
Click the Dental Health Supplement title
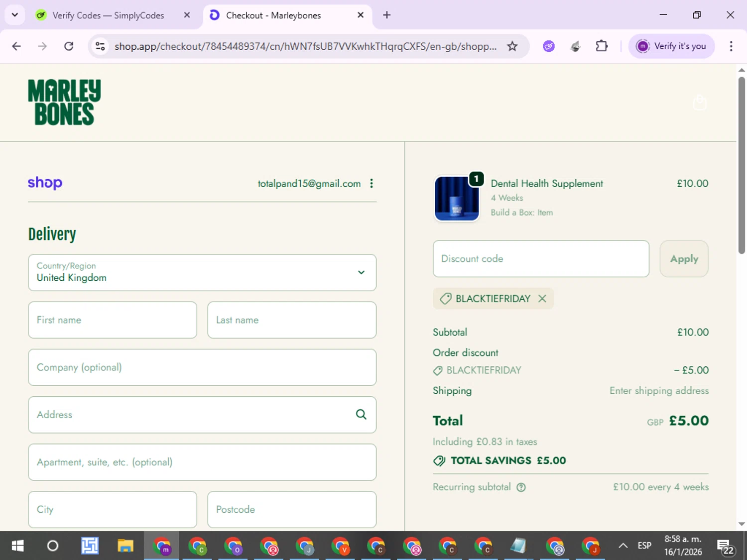click(546, 184)
